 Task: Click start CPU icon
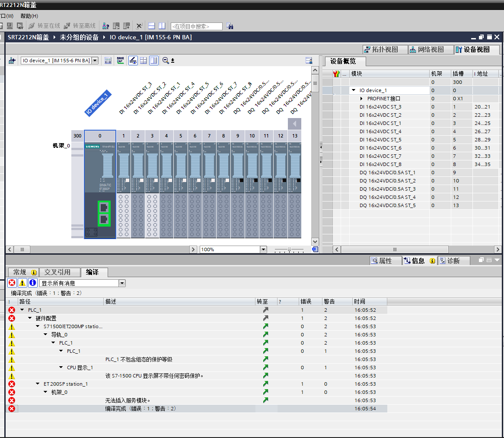116,26
